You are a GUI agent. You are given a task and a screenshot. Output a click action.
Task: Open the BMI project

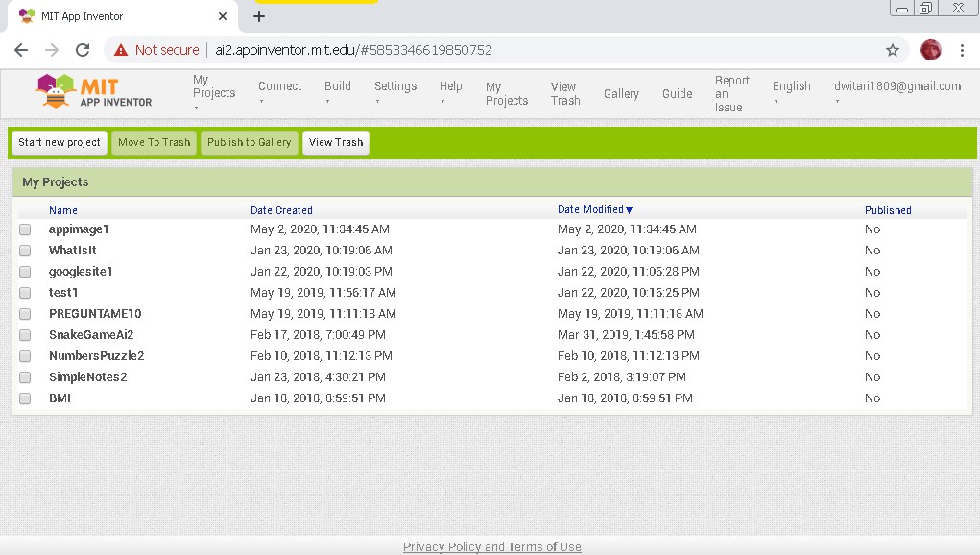[x=60, y=398]
